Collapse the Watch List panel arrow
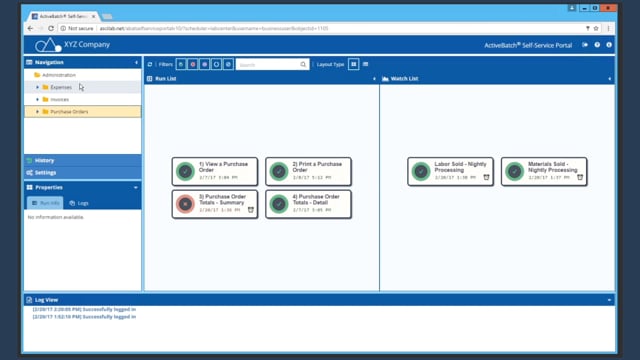Viewport: 640px width, 360px height. [609, 79]
